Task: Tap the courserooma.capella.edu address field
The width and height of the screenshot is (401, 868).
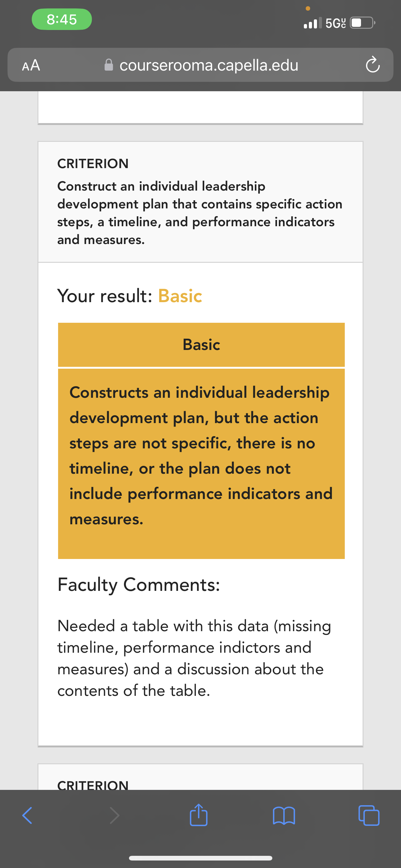Action: (200, 65)
